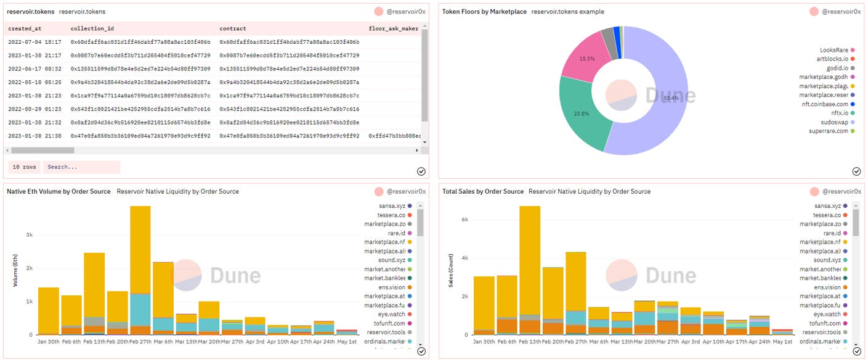This screenshot has width=868, height=362.
Task: Sort table by collection_id column header
Action: pos(92,28)
